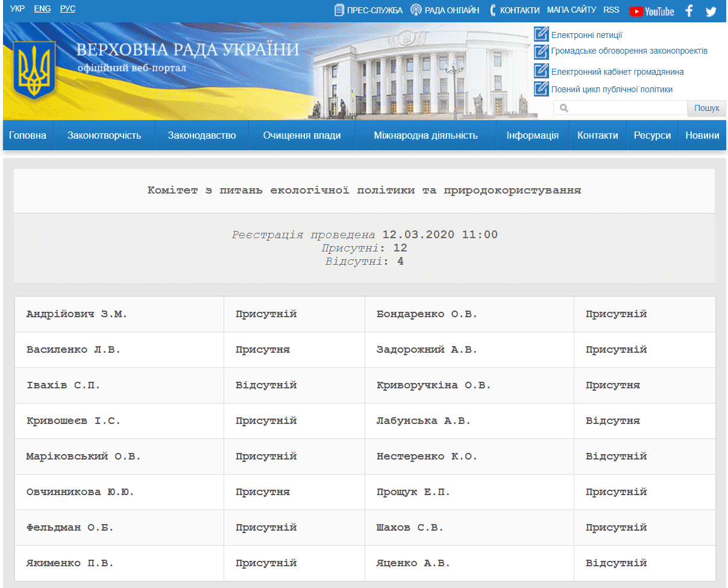Viewport: 728px width, 588px height.
Task: Go to Новини menu section
Action: pyautogui.click(x=702, y=135)
